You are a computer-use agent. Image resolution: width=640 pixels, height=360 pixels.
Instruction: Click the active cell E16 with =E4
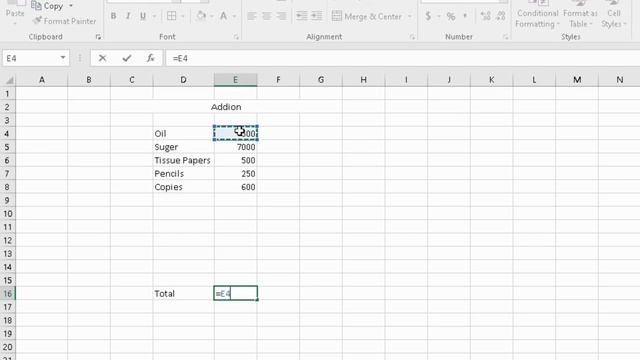[236, 293]
